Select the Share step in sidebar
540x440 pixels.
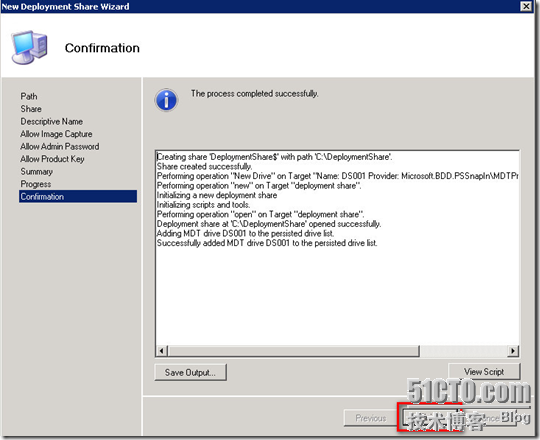(x=31, y=109)
